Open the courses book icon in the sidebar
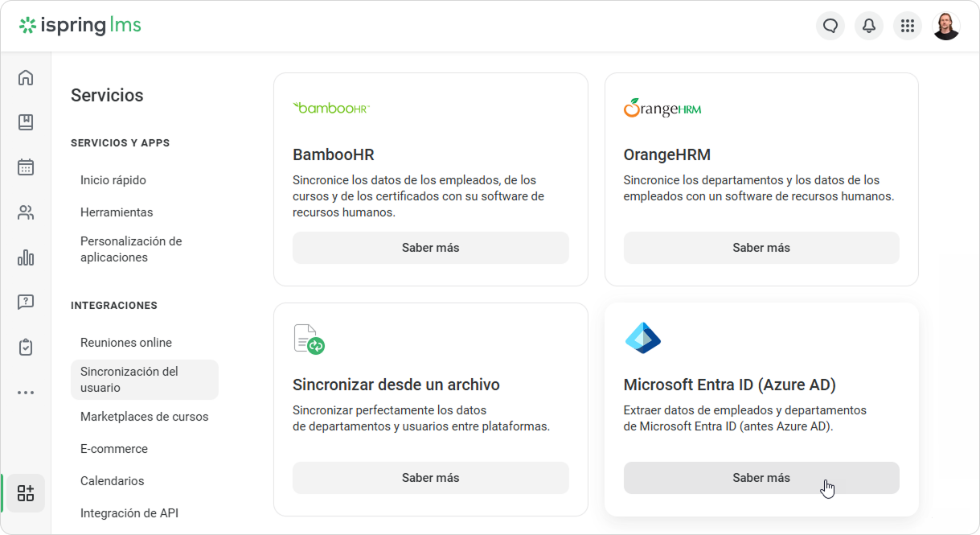Image resolution: width=980 pixels, height=535 pixels. pyautogui.click(x=26, y=122)
